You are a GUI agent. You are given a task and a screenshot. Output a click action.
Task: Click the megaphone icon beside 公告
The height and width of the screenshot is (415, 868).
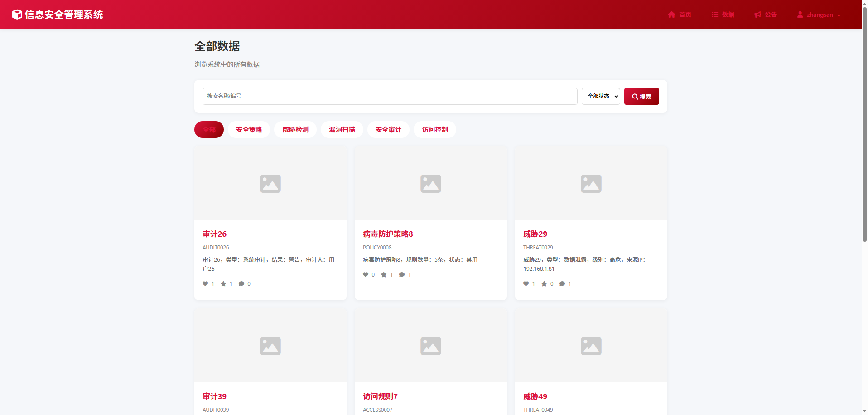[x=757, y=15]
